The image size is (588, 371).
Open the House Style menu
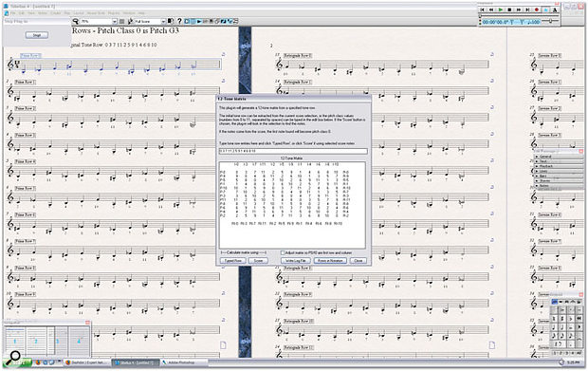96,13
